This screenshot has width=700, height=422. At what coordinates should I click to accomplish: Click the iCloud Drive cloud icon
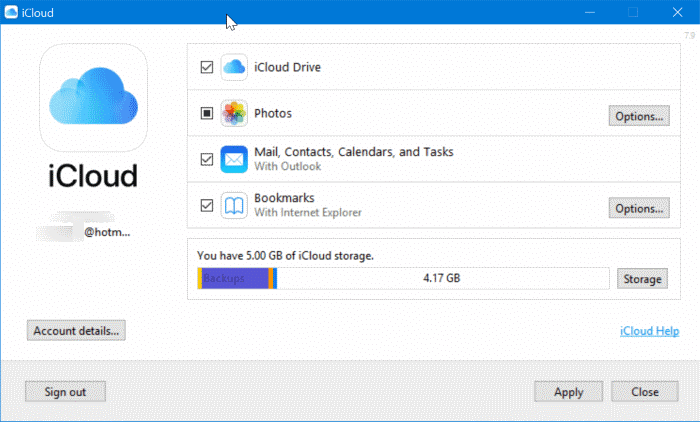pyautogui.click(x=234, y=67)
